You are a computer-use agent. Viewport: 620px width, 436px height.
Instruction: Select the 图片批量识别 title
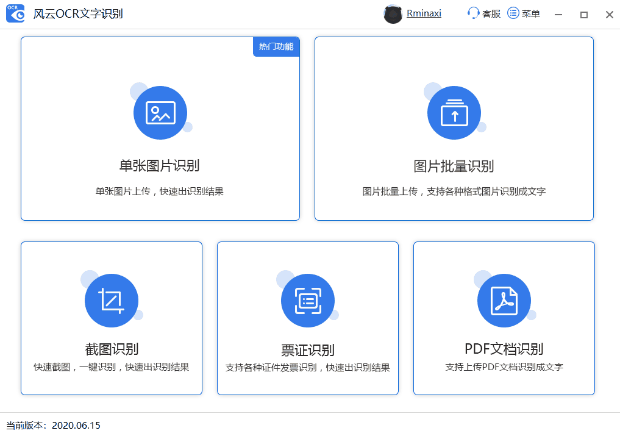pyautogui.click(x=454, y=166)
